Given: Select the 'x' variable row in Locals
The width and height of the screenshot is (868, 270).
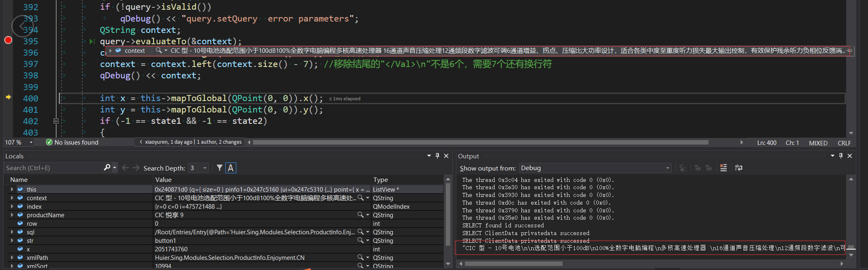Looking at the screenshot, I should (28, 249).
